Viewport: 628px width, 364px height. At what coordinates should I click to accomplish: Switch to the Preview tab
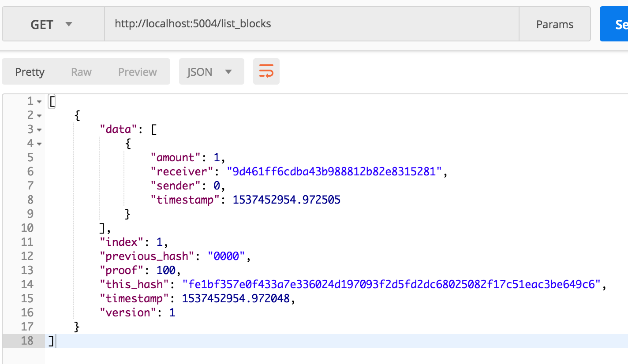[138, 72]
